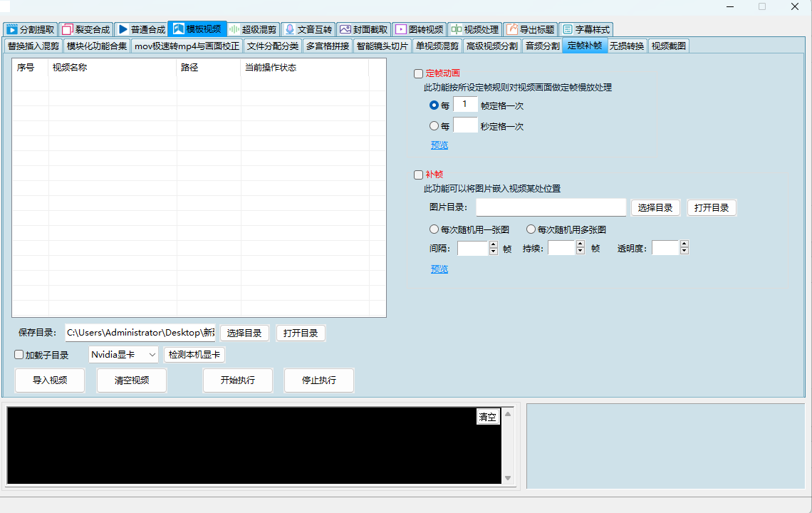Click the 图片目录 input field

(551, 207)
